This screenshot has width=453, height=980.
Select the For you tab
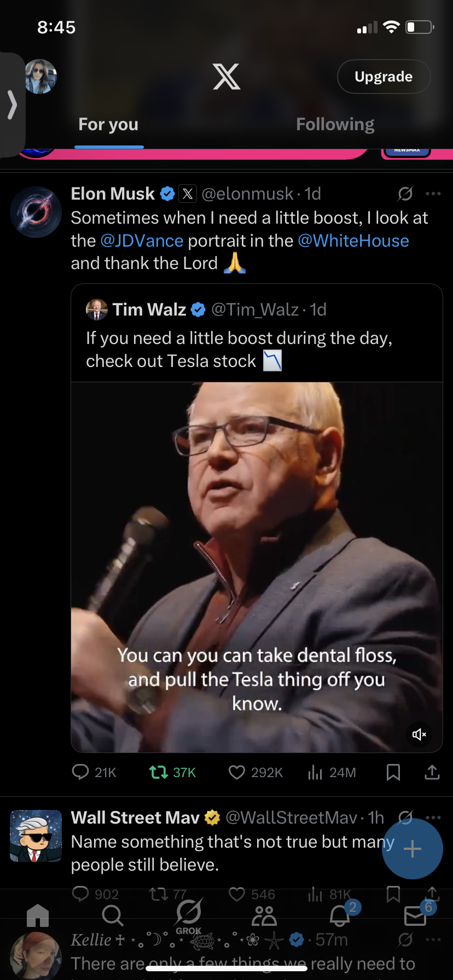click(108, 125)
